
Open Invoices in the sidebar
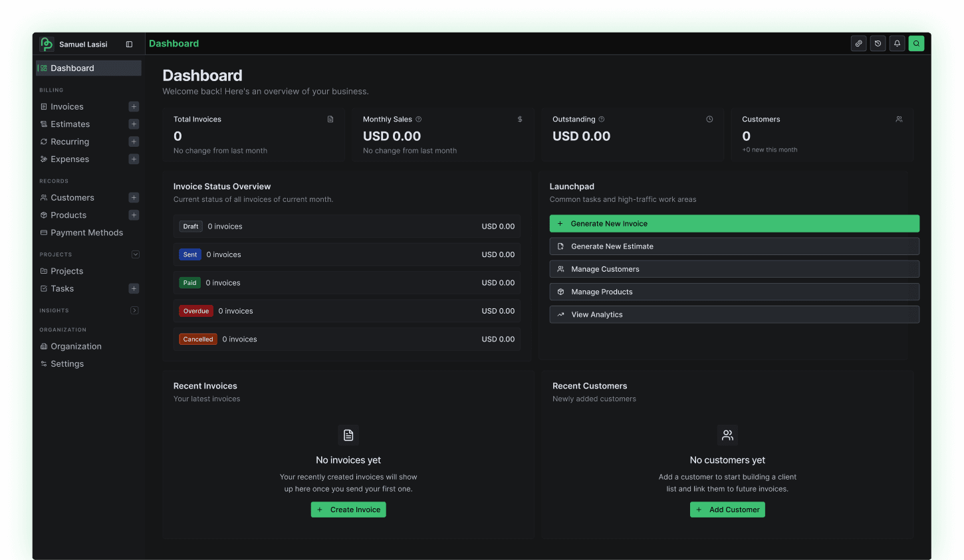pos(67,107)
